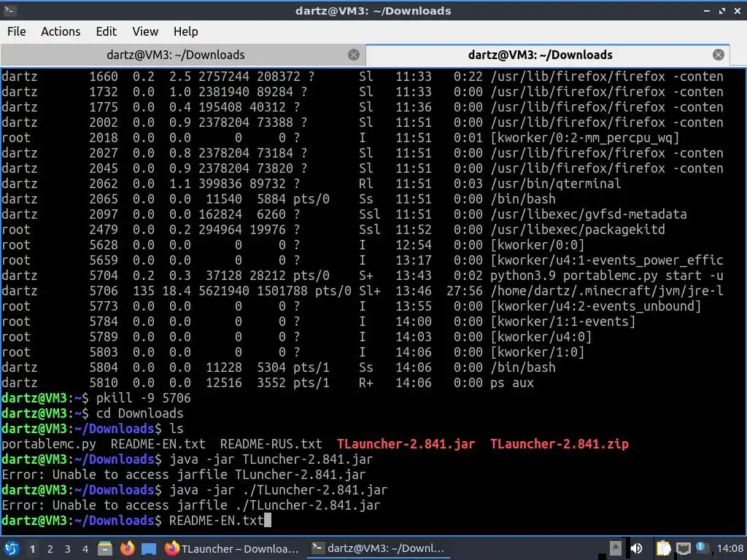The image size is (747, 560).
Task: Switch to virtual desktop 2
Action: point(50,549)
